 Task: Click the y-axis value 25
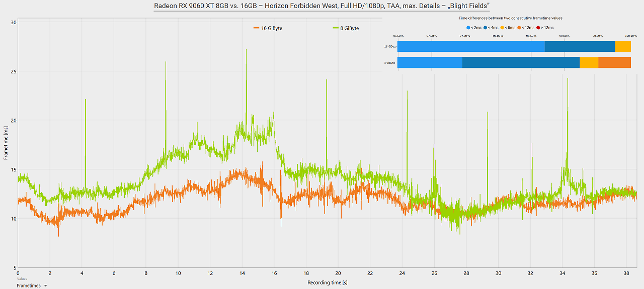14,71
